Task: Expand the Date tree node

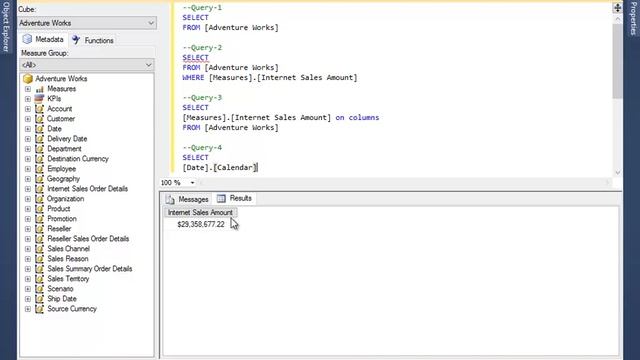Action: point(28,129)
